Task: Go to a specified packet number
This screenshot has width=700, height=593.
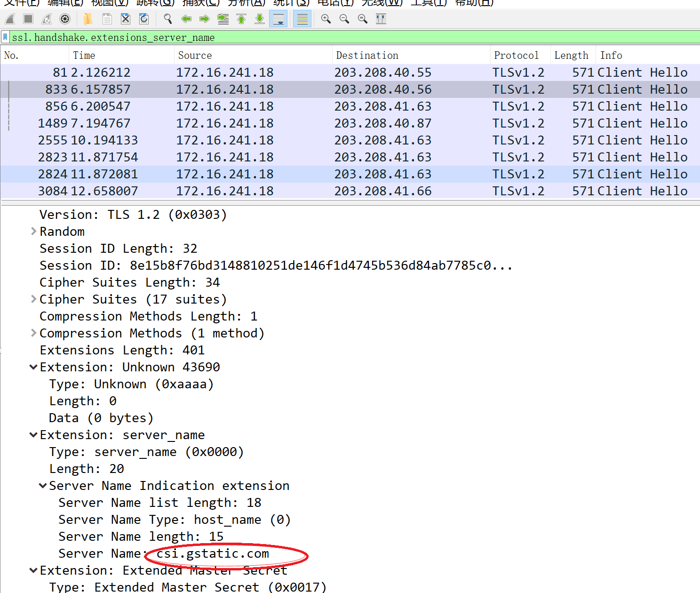Action: pyautogui.click(x=223, y=19)
